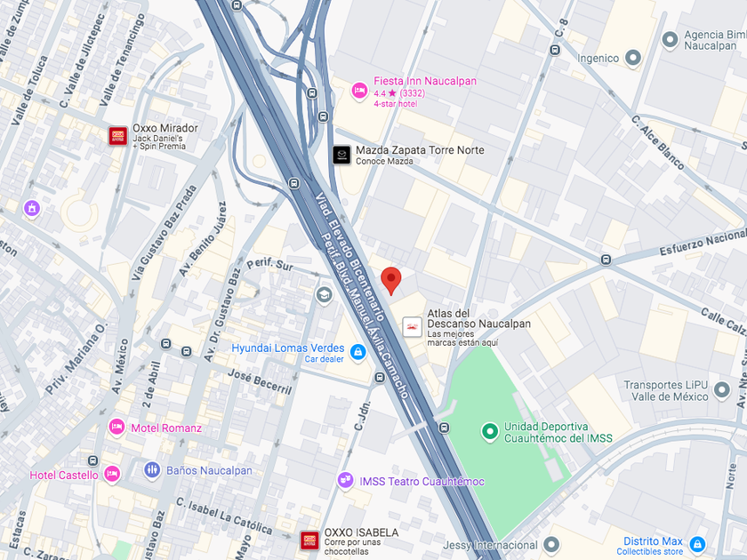The height and width of the screenshot is (560, 747).
Task: Click the Transportes LiPU Valle de México pin
Action: (x=722, y=390)
